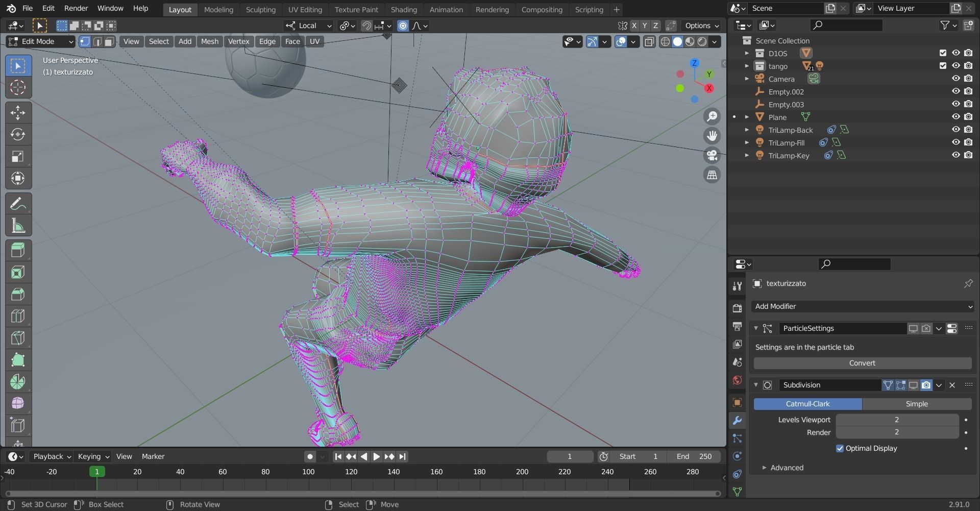Expand the tango collection
The height and width of the screenshot is (511, 980).
click(747, 66)
